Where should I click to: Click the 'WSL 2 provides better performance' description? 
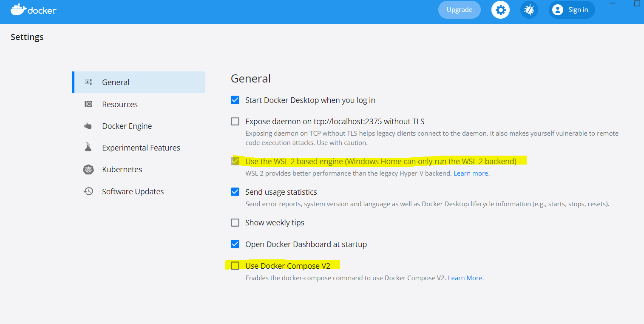tap(349, 173)
